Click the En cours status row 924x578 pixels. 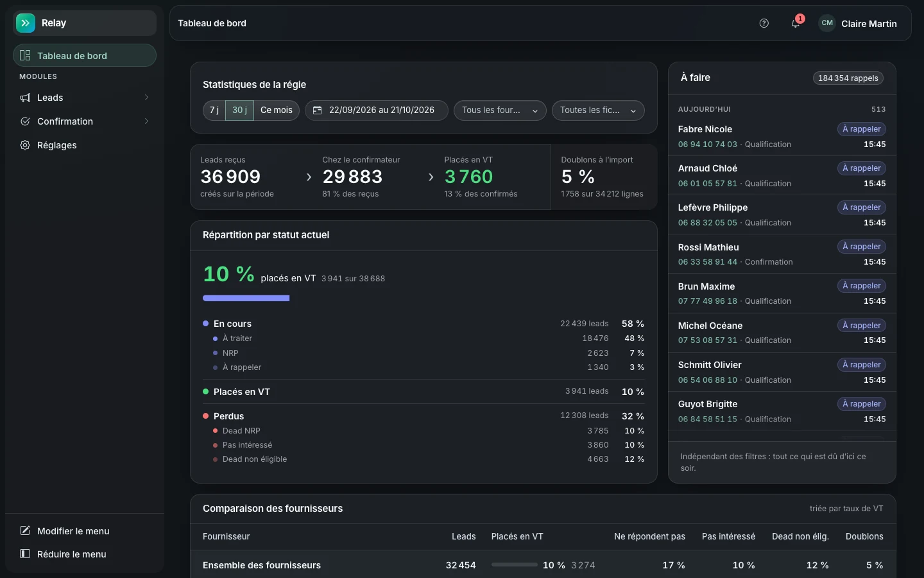[x=424, y=324]
